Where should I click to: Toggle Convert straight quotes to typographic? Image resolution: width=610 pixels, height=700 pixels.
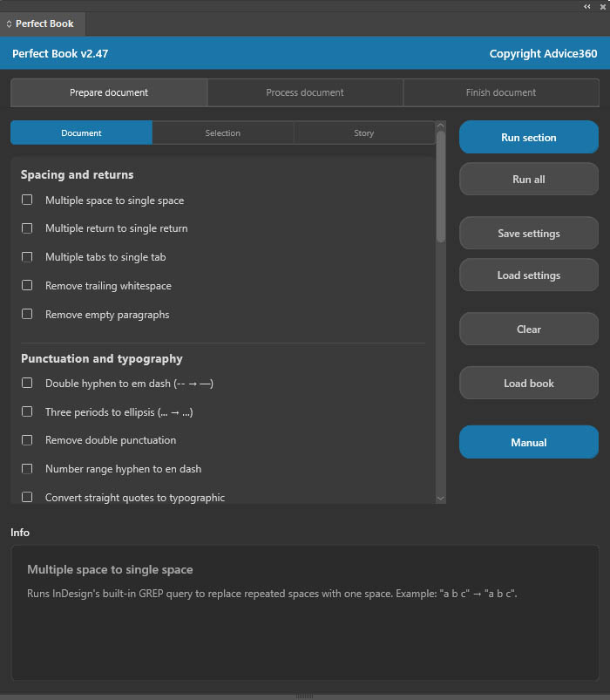[27, 497]
